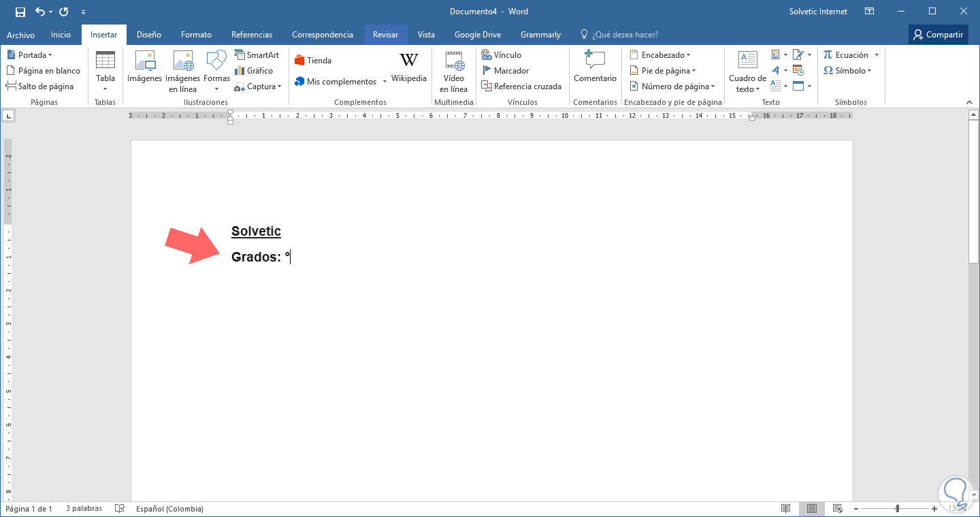Add a signature line

coord(802,55)
